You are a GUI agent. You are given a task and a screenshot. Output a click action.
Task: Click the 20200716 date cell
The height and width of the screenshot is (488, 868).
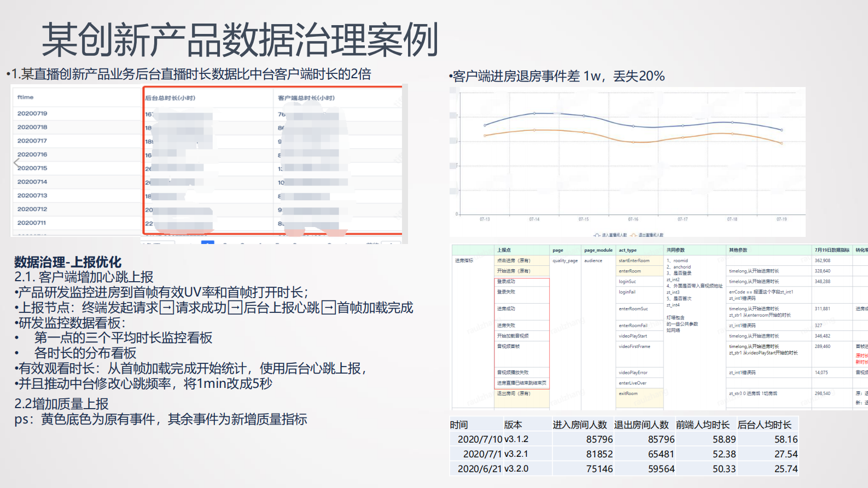(32, 155)
